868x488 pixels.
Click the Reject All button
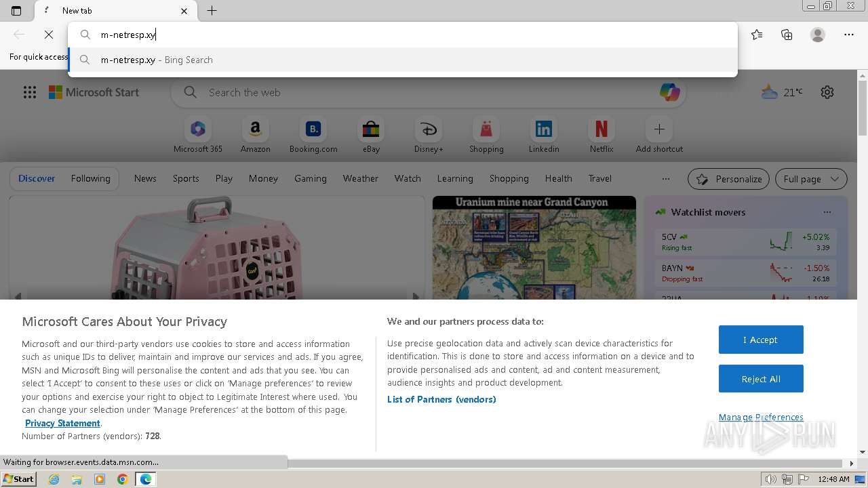[761, 379]
